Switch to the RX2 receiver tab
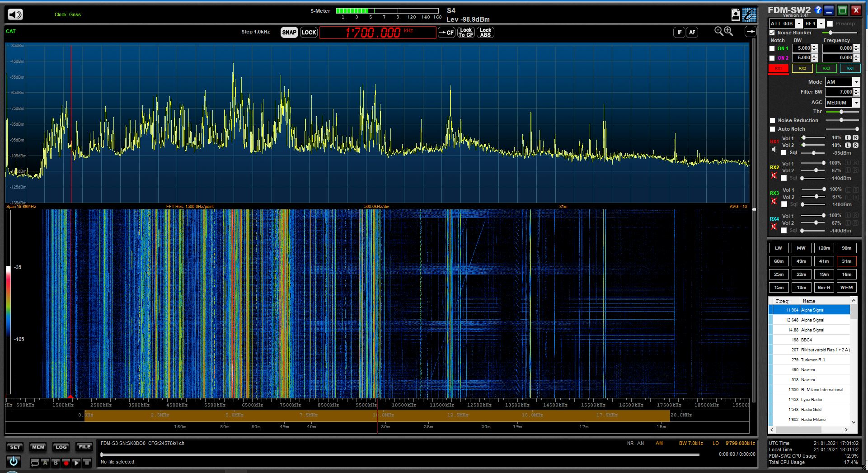The width and height of the screenshot is (868, 473). click(x=802, y=68)
